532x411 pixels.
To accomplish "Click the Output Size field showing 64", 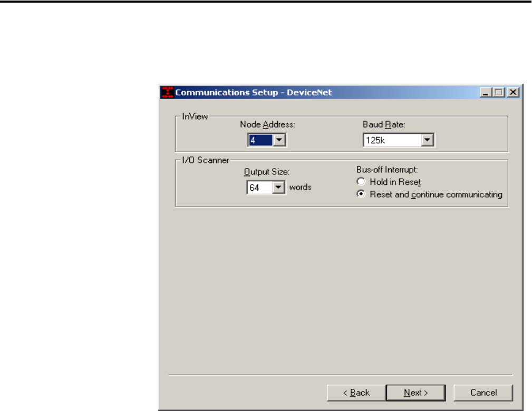I will (x=260, y=187).
